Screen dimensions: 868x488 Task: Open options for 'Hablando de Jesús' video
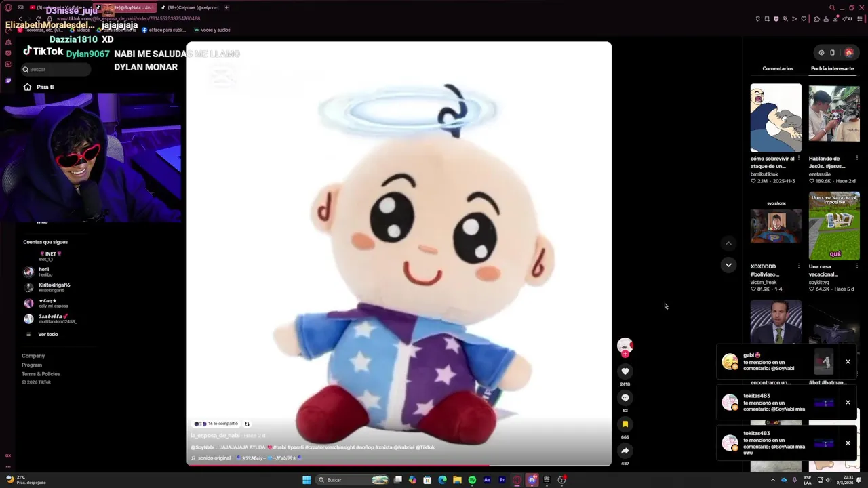pos(857,158)
